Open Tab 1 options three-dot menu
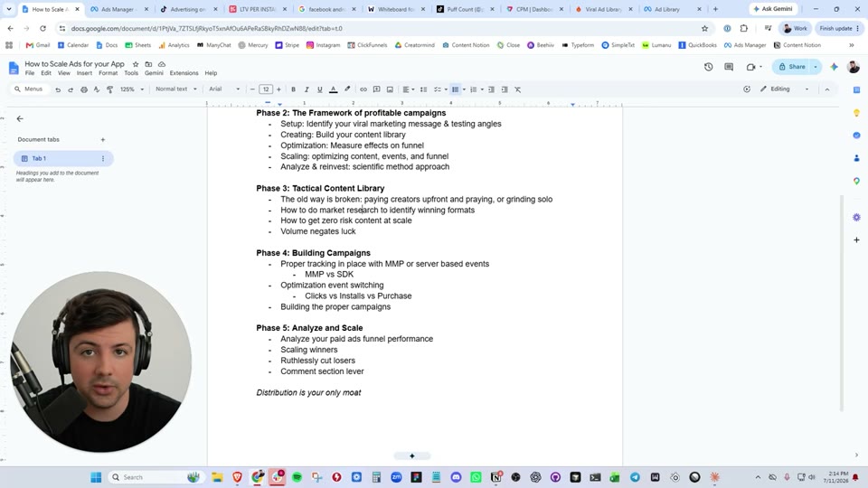868x488 pixels. 103,159
